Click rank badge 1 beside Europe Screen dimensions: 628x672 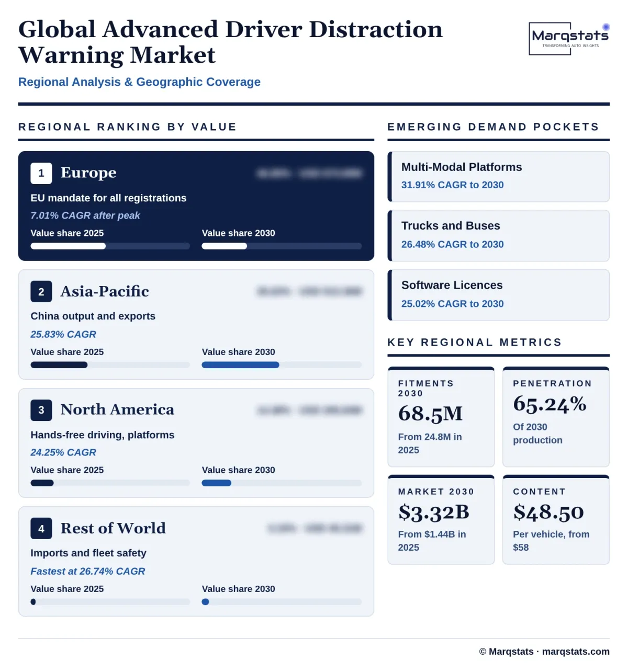41,173
